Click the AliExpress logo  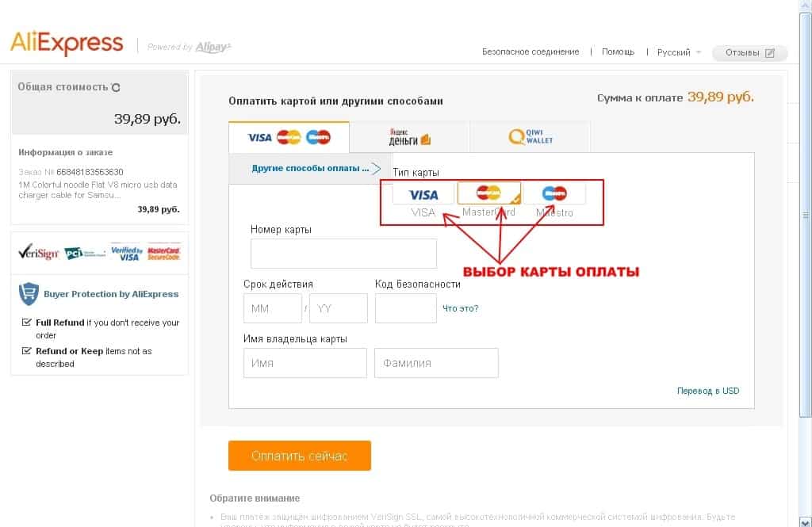67,43
